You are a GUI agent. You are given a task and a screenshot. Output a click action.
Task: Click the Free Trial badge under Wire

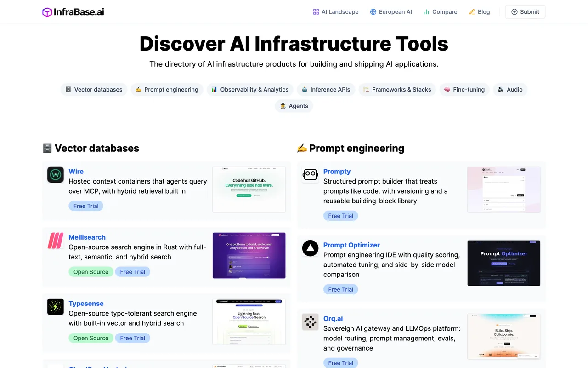pyautogui.click(x=86, y=206)
